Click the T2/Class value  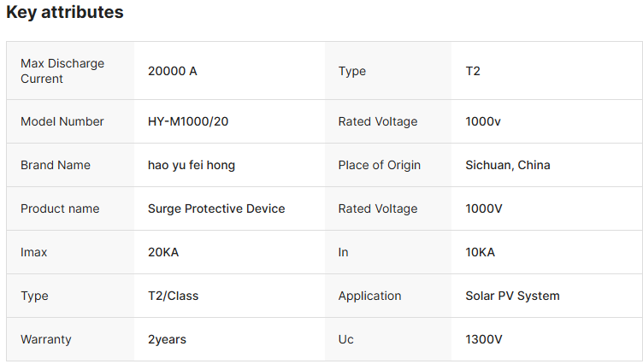174,296
